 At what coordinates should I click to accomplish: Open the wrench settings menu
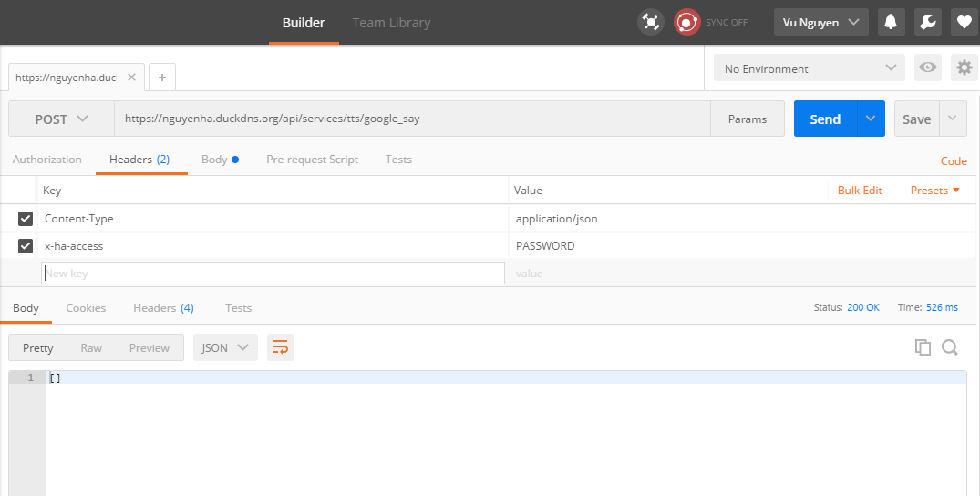[927, 23]
